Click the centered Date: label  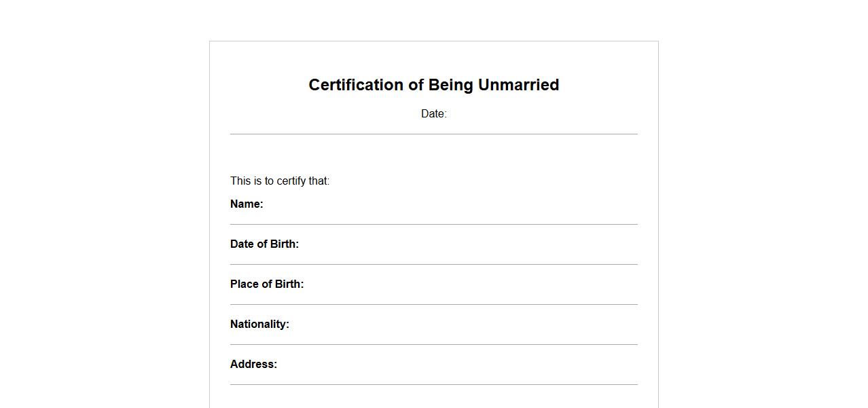[433, 114]
